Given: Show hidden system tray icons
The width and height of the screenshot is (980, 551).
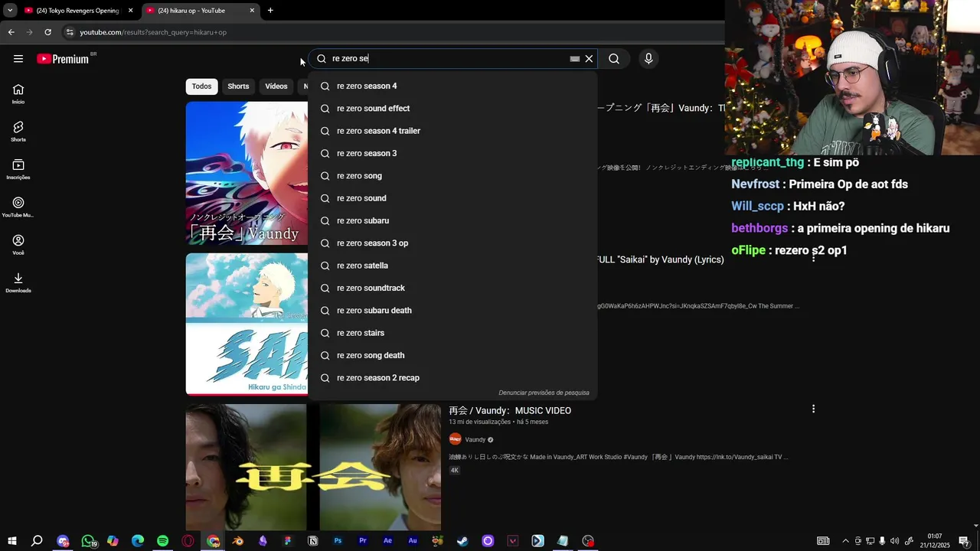Looking at the screenshot, I should tap(845, 541).
